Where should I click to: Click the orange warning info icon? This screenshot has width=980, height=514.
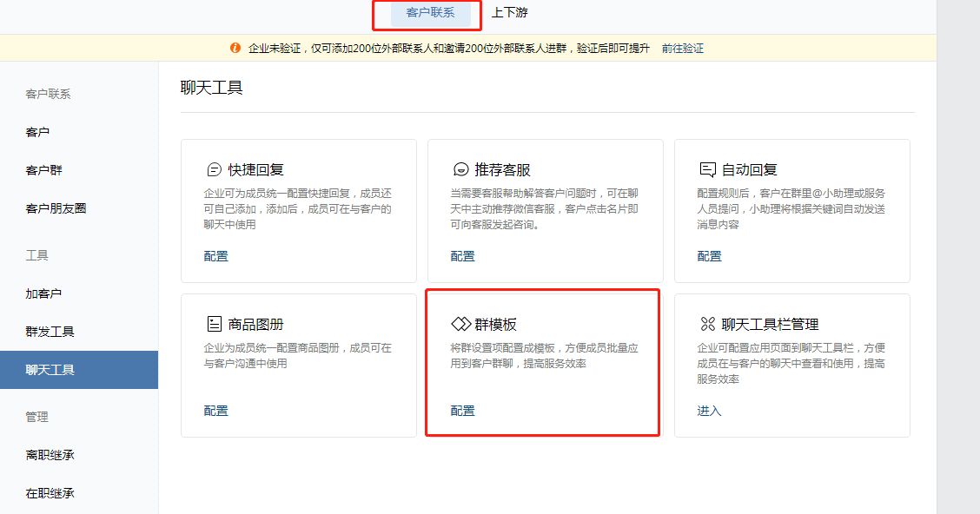coord(235,49)
